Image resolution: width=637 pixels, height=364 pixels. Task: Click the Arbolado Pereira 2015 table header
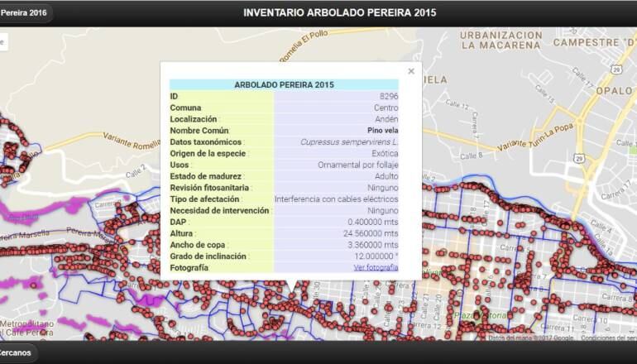click(284, 84)
